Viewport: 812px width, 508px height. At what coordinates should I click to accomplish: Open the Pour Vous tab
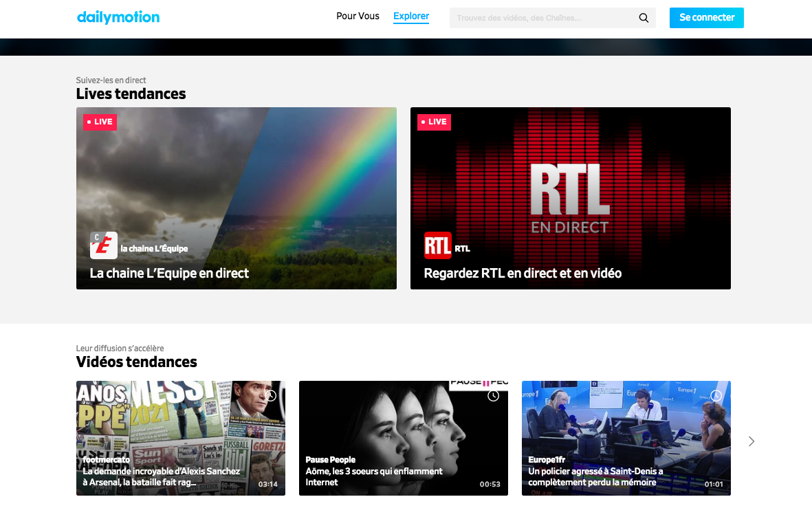[358, 16]
